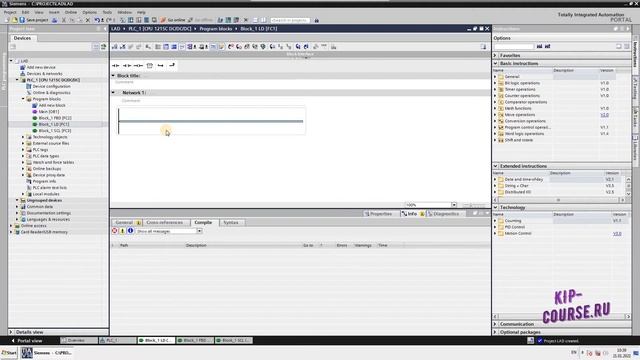The width and height of the screenshot is (640, 360).
Task: Click the Add new device icon
Action: tap(23, 67)
